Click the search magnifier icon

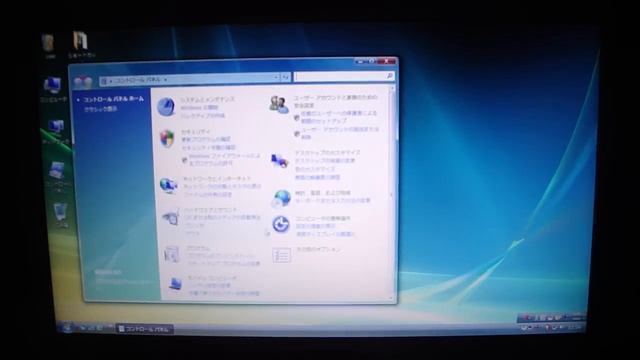(x=389, y=76)
